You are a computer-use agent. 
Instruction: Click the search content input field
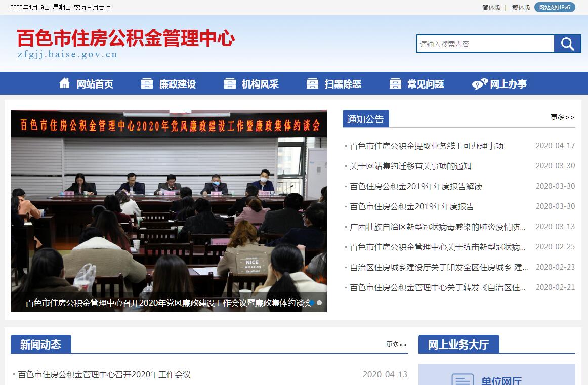tap(485, 44)
